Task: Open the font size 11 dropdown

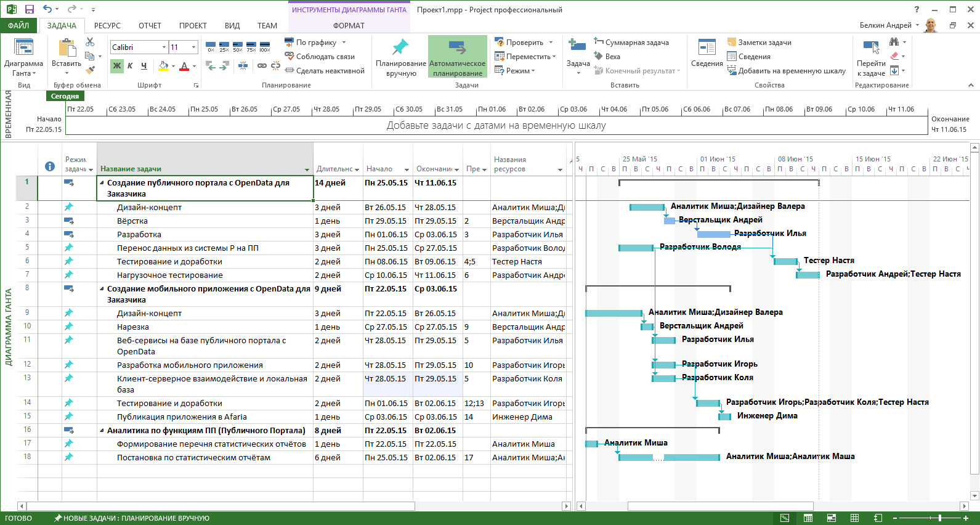Action: 194,47
